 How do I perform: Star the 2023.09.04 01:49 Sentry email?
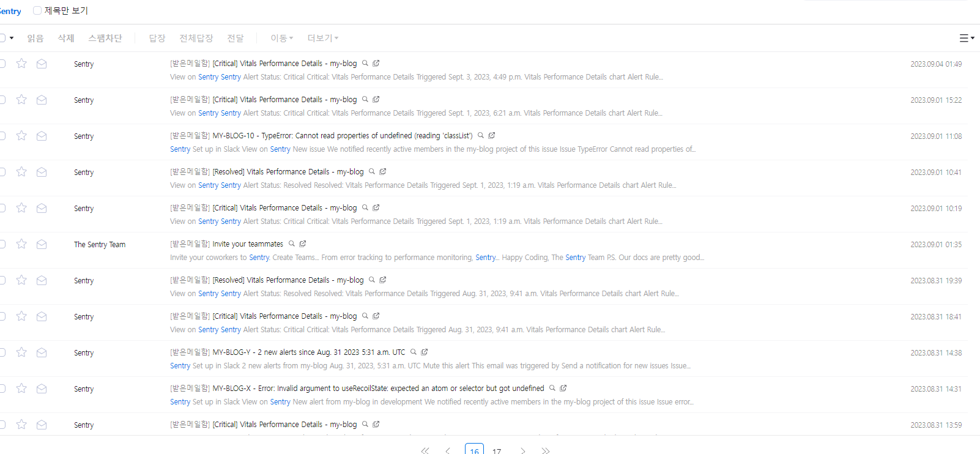pos(21,64)
